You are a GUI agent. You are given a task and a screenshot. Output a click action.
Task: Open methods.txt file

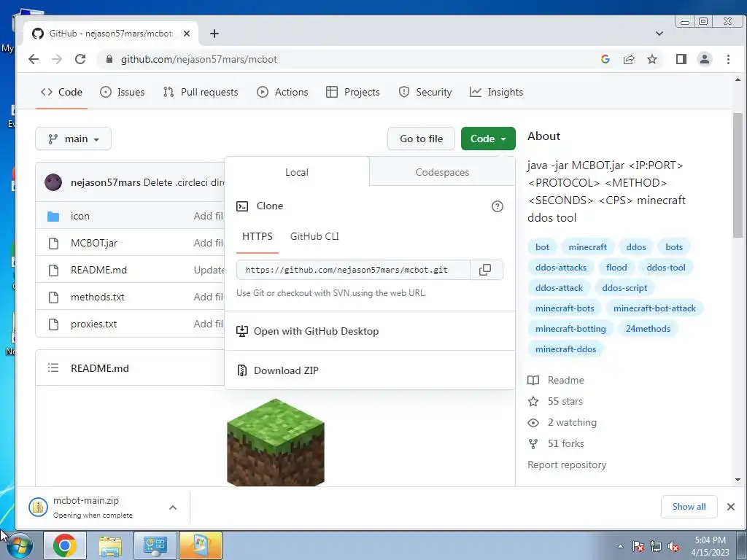click(x=97, y=297)
